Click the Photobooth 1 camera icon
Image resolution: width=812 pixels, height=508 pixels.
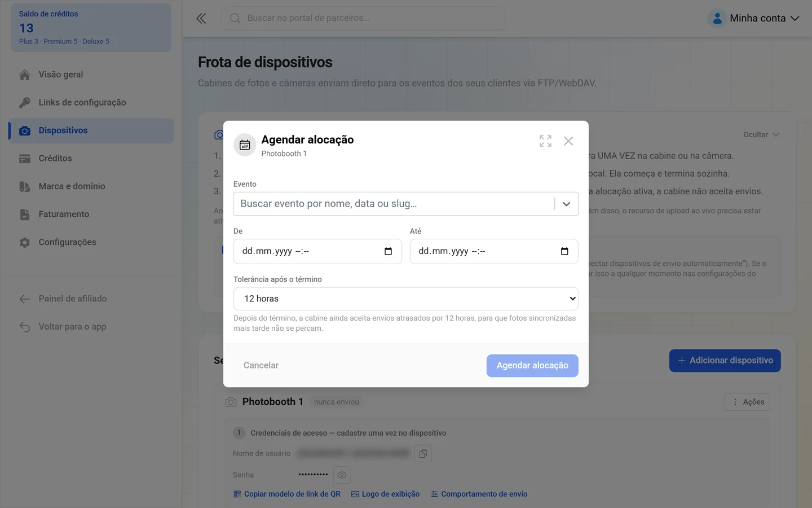[231, 402]
